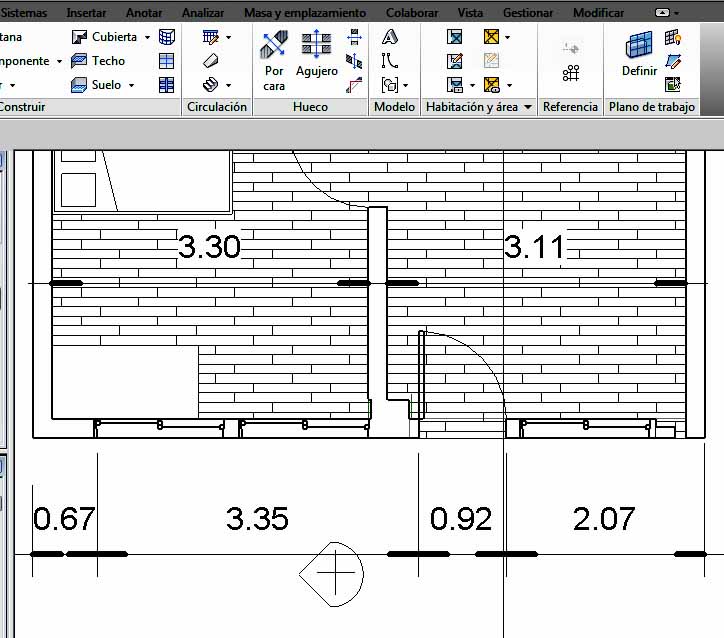Select the Agujero shaft opening tool

317,55
